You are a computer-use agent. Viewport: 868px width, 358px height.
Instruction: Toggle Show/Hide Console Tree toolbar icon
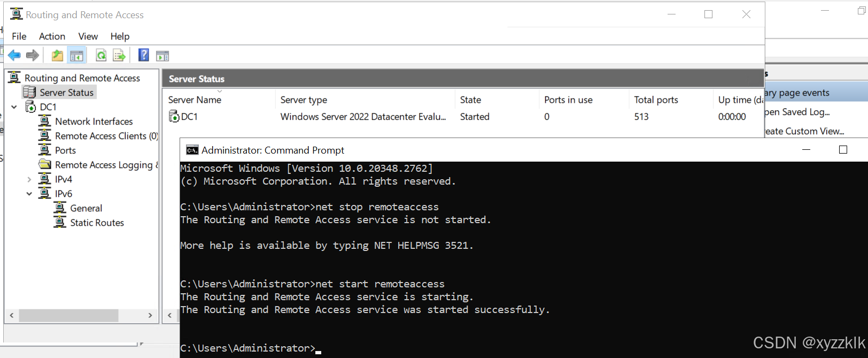click(77, 55)
